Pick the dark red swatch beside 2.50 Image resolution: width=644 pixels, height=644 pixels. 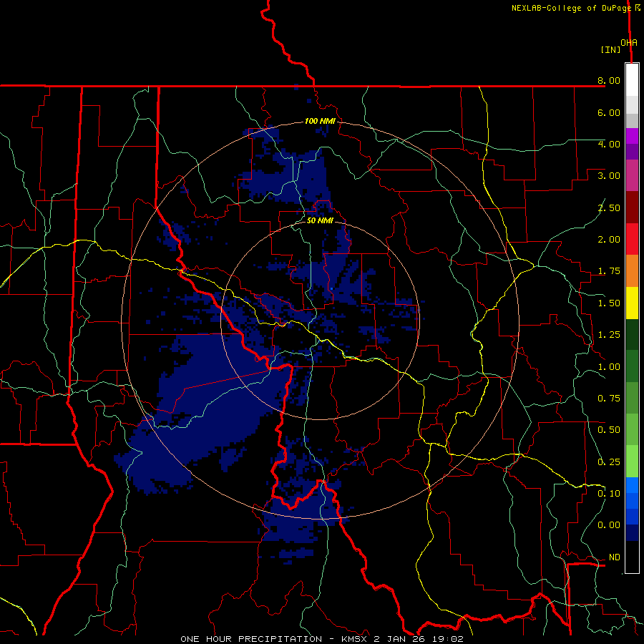point(632,208)
